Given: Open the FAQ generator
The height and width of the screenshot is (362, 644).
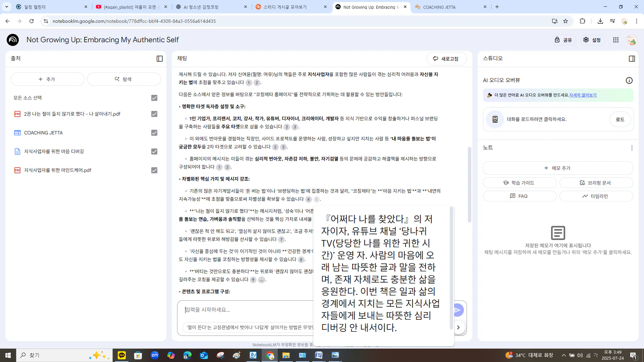Looking at the screenshot, I should (x=520, y=196).
